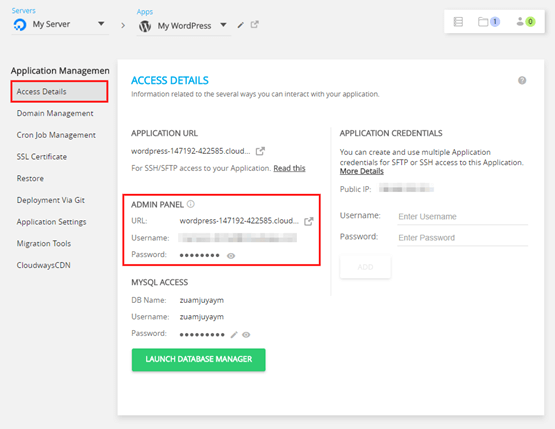Screen dimensions: 555x429
Task: Click the Servers breadcrumb label
Action: tap(23, 11)
